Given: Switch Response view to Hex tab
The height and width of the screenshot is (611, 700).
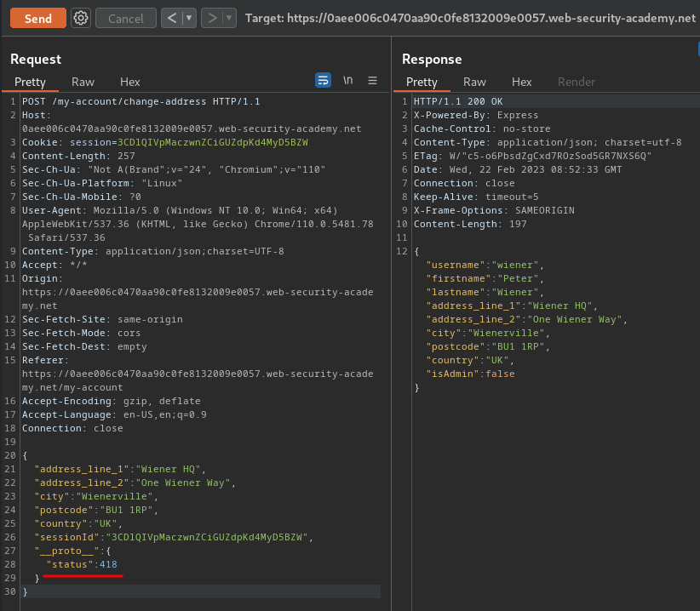Looking at the screenshot, I should click(x=521, y=82).
